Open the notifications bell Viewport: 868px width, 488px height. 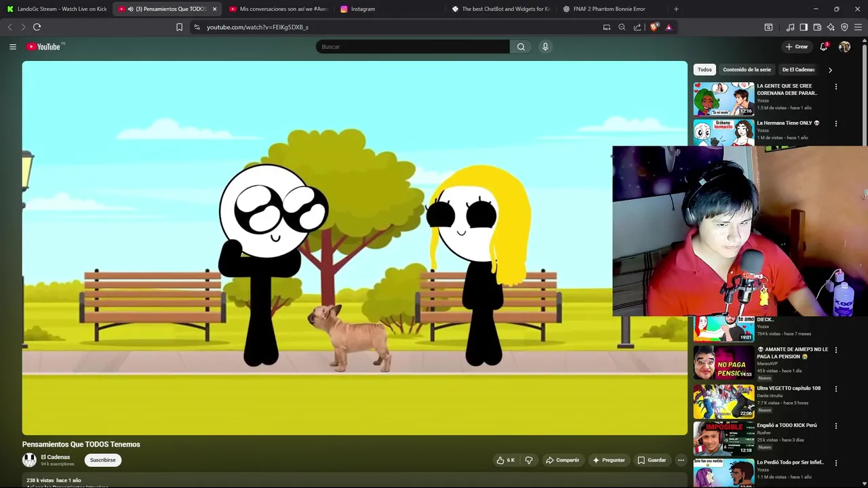point(823,47)
